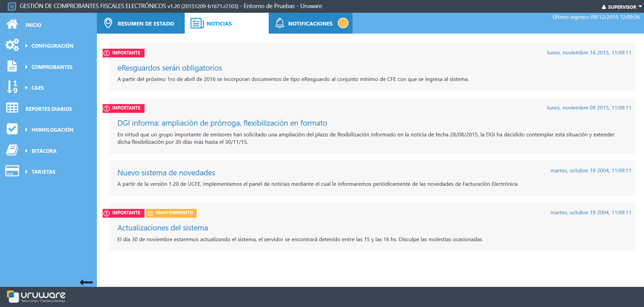Click the 12 notifications counter badge
The height and width of the screenshot is (307, 644).
point(343,23)
